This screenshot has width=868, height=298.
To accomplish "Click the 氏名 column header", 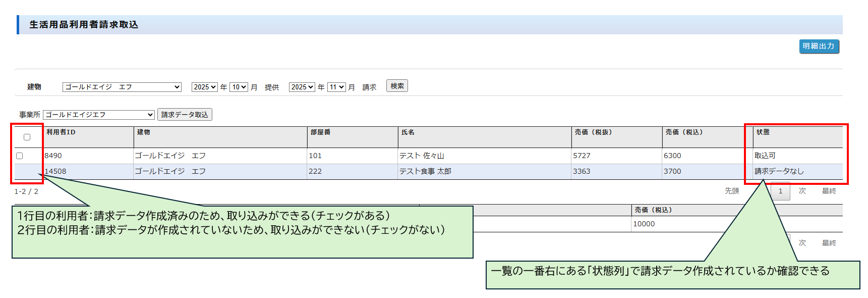I will 408,132.
